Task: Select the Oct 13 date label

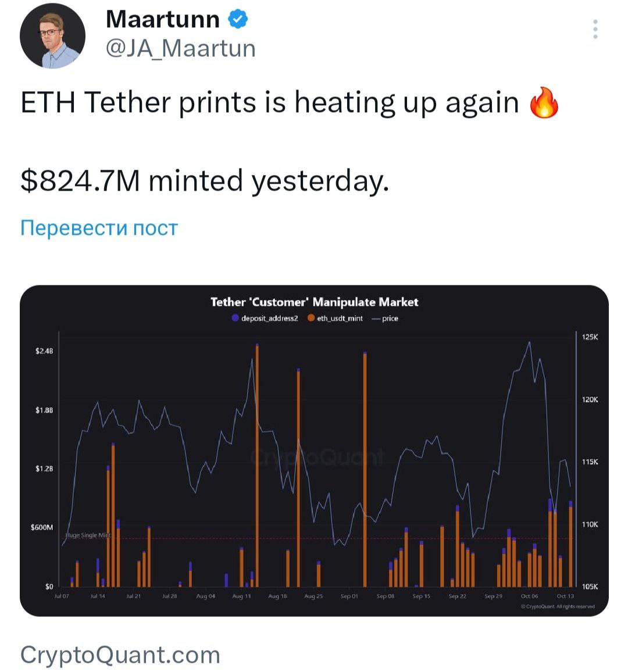Action: pyautogui.click(x=565, y=596)
